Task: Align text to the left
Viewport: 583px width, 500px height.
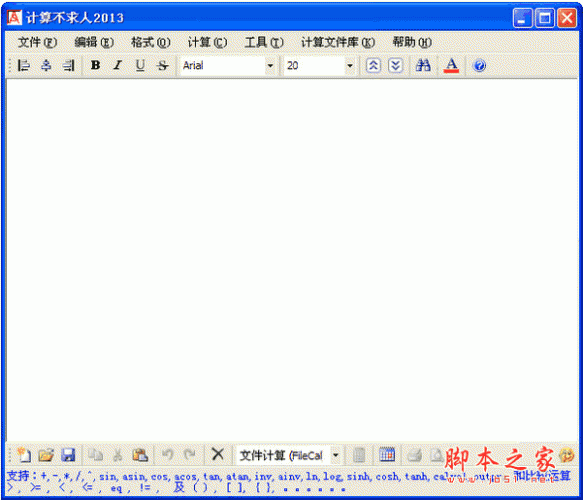Action: [24, 65]
